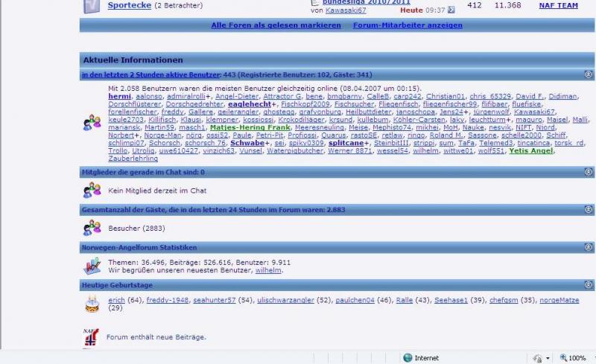Click the chat members group icon
596x364 pixels.
[92, 190]
